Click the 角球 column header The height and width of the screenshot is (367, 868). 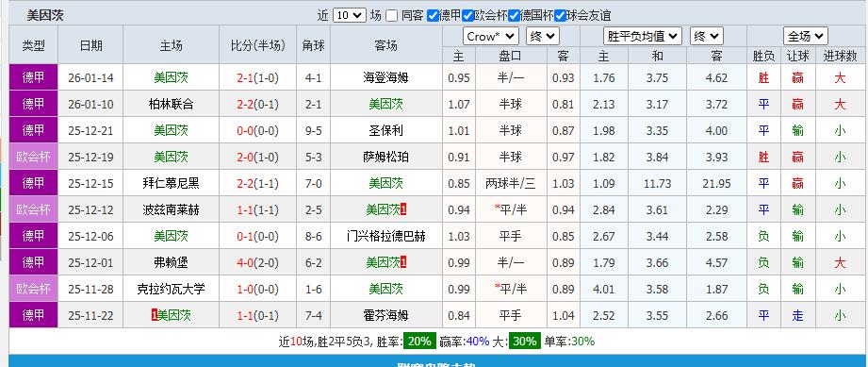313,45
